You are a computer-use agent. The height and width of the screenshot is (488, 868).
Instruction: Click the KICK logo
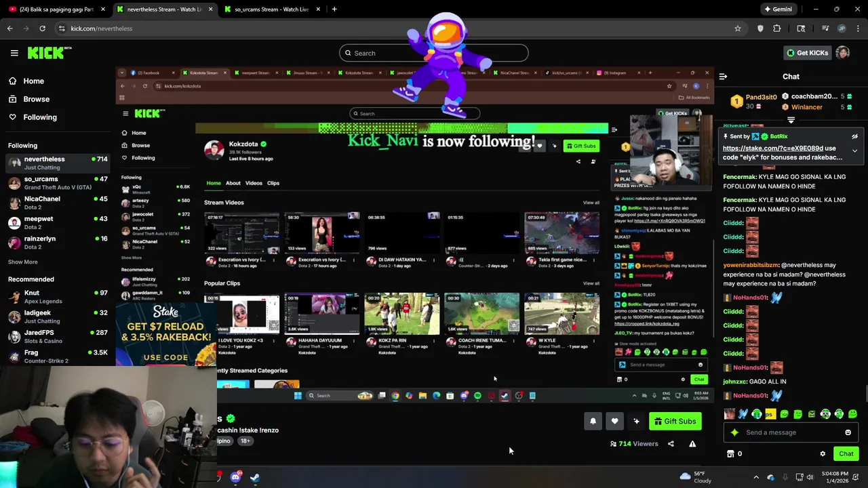coord(50,53)
